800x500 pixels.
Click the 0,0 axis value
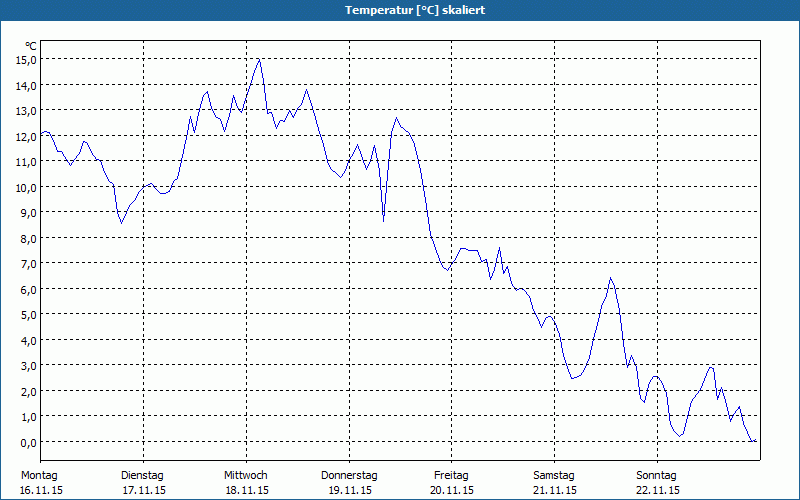click(30, 442)
